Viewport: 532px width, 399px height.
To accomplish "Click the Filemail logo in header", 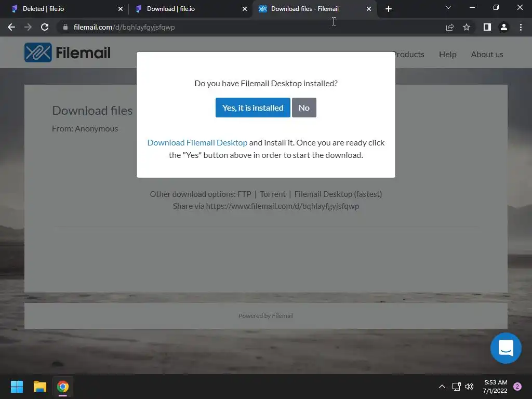I will click(x=68, y=52).
